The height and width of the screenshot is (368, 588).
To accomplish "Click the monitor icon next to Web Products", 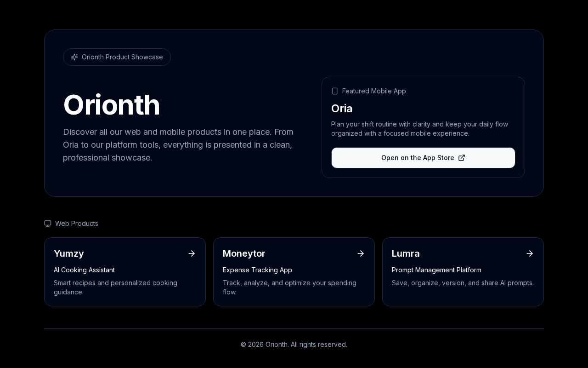I will (48, 224).
